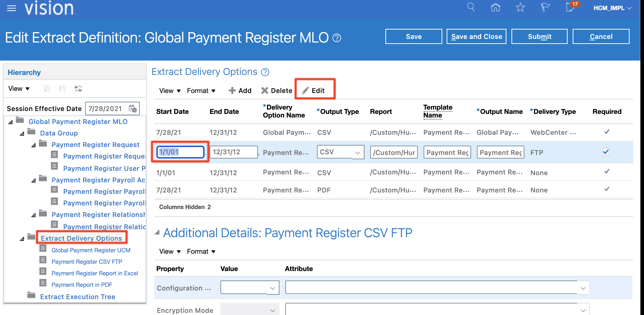Click the Delete X icon
644x315 pixels.
coord(265,90)
